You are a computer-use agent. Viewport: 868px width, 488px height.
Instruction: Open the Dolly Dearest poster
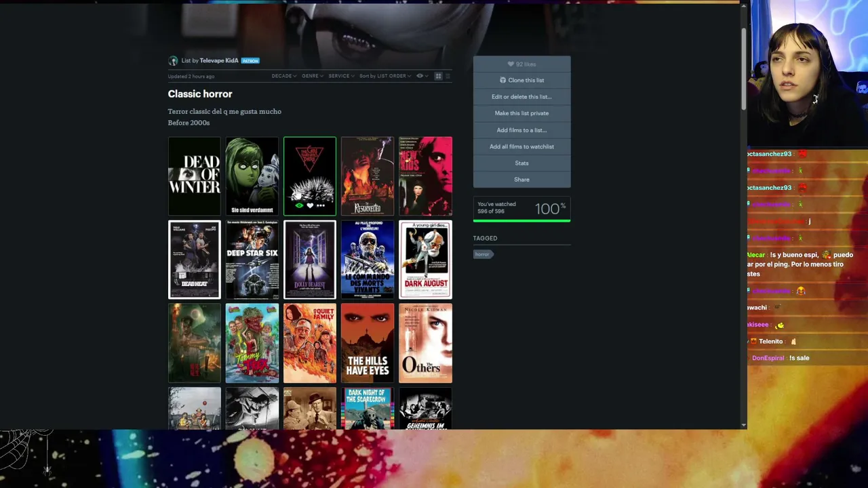tap(310, 260)
